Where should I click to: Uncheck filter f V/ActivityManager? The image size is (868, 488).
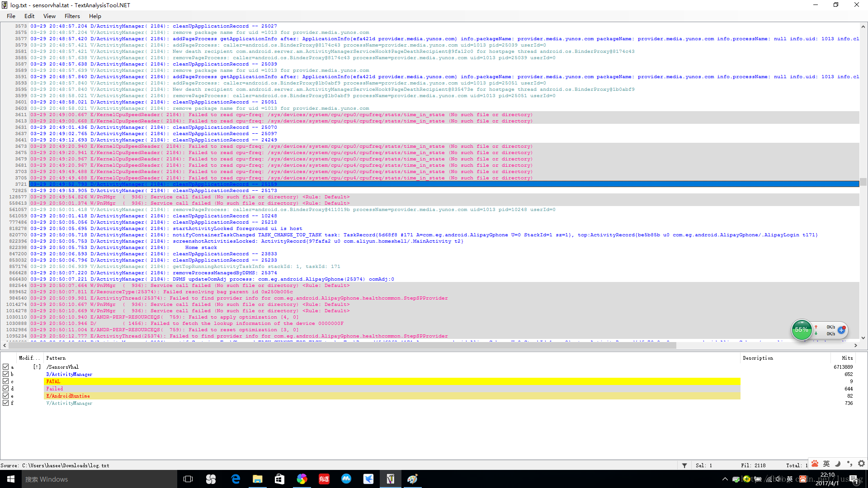[5, 403]
